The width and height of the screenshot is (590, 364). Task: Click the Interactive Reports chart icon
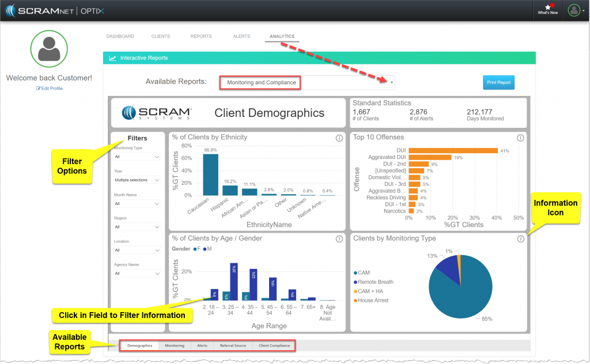[x=113, y=58]
